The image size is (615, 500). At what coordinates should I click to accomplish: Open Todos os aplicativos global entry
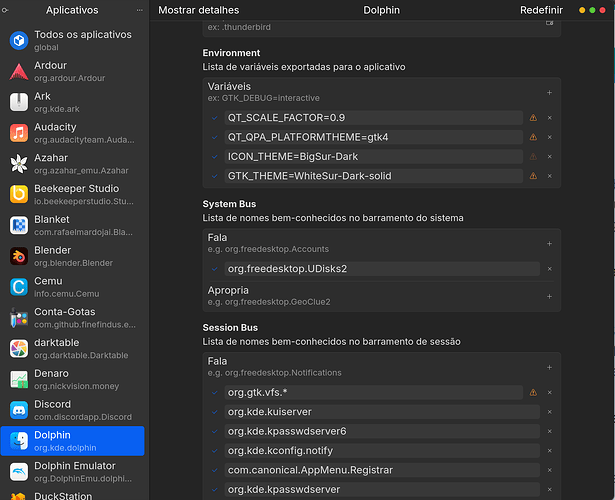73,40
